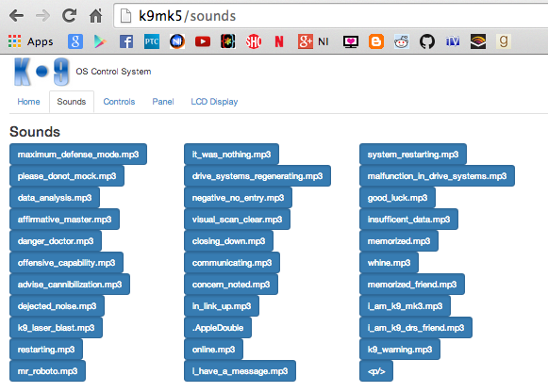Play visual_scan_clear.mp3

click(x=237, y=219)
